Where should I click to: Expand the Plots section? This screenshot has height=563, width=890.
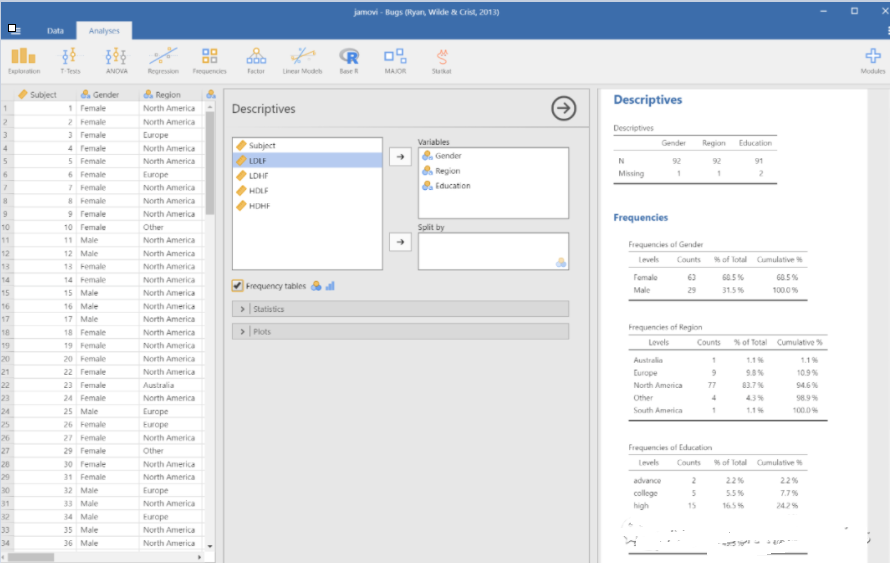pyautogui.click(x=400, y=331)
